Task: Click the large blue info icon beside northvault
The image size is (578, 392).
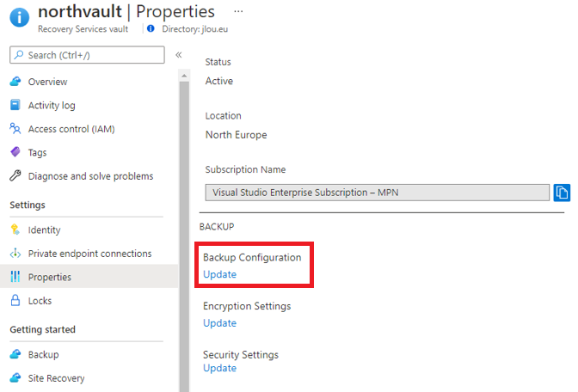Action: tap(20, 17)
